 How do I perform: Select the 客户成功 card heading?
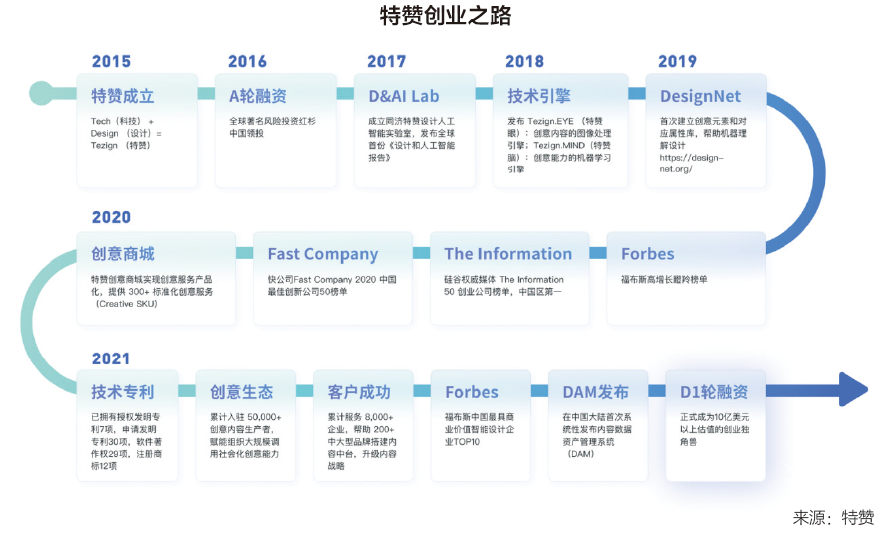[359, 392]
